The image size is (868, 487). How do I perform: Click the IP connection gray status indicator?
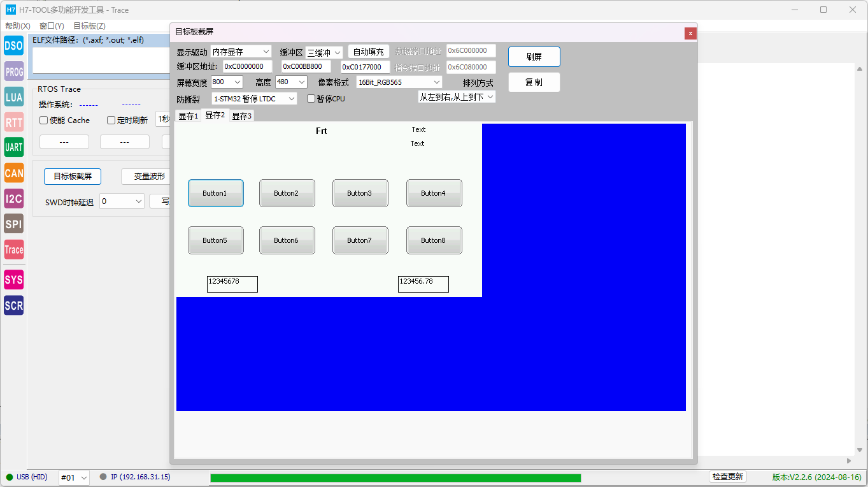[103, 477]
